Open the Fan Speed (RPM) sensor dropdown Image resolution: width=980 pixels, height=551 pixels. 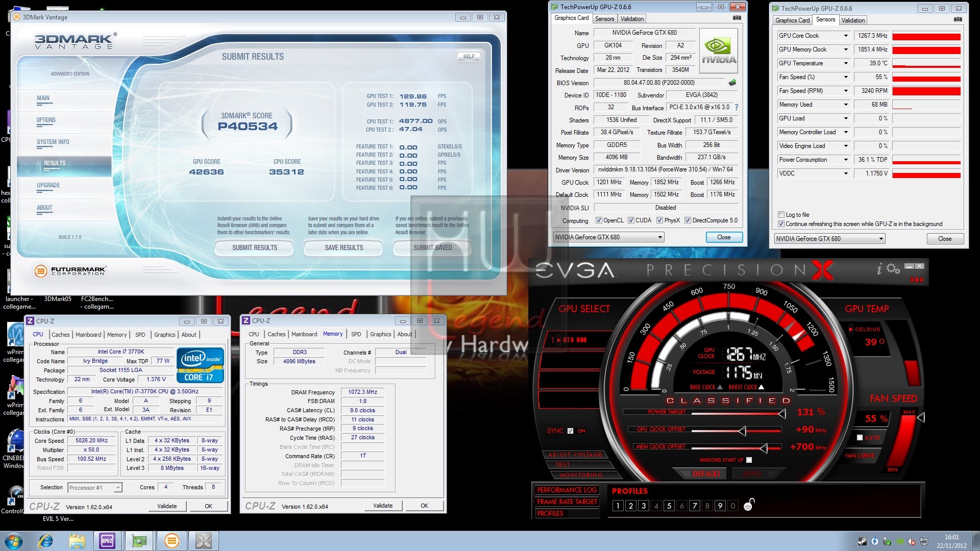(846, 91)
